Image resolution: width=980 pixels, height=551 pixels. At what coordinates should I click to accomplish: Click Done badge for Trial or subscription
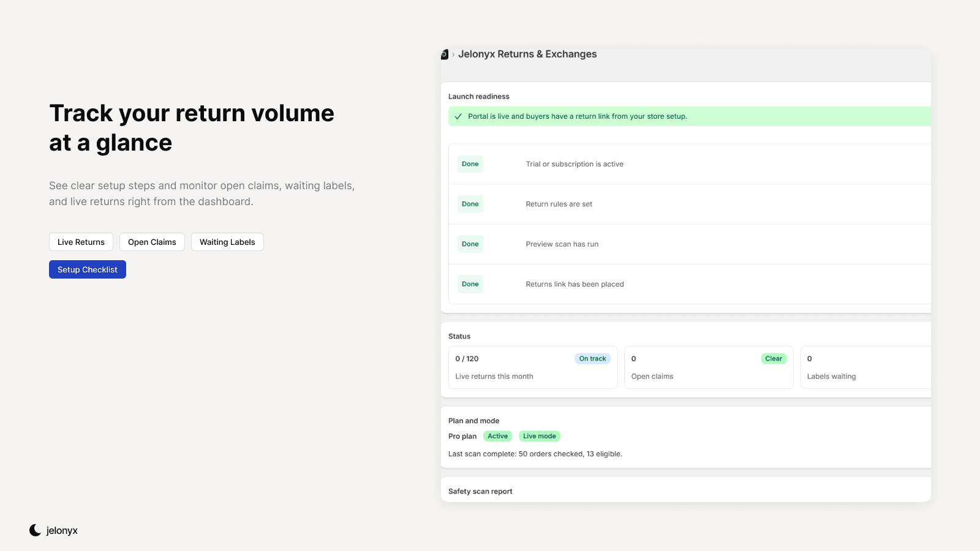pos(470,164)
